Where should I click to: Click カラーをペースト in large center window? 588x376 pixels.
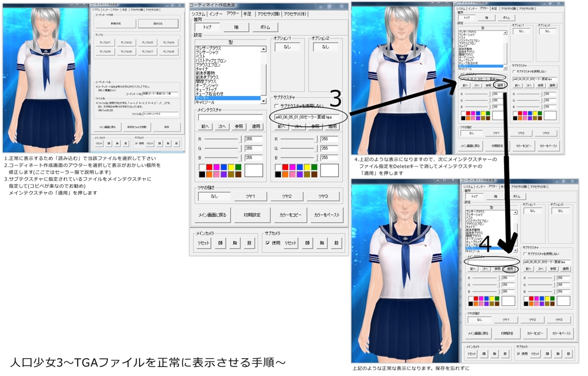(327, 215)
